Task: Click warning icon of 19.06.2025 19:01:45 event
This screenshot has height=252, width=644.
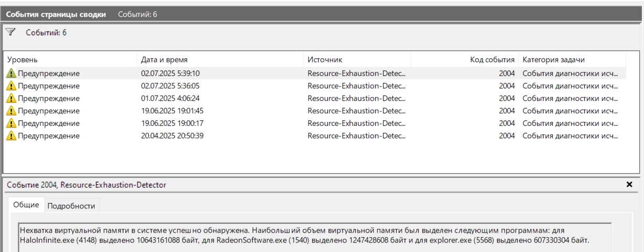Action: tap(12, 111)
